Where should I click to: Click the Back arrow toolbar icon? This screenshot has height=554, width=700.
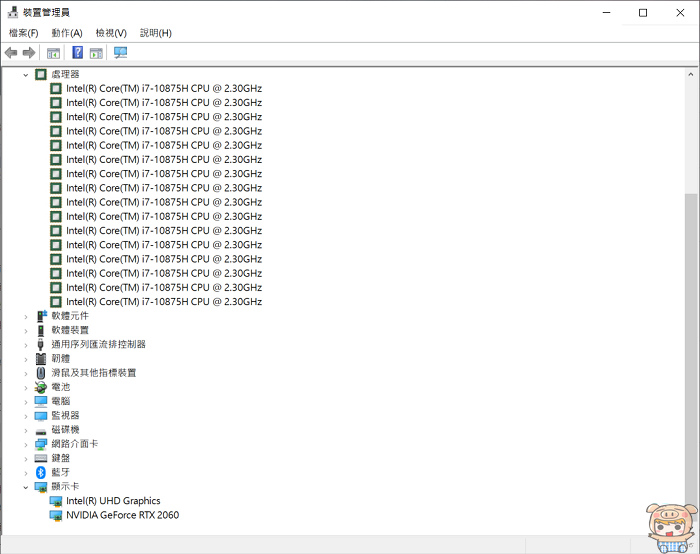click(11, 53)
